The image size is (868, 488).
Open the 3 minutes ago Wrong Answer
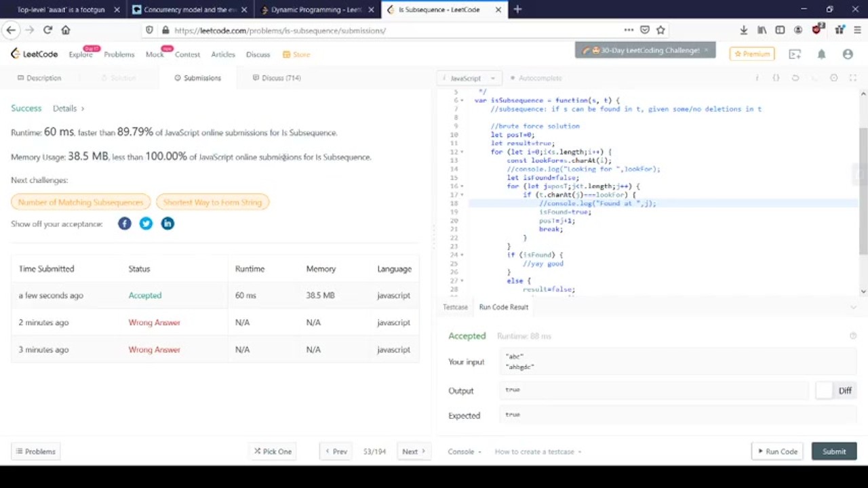point(155,350)
